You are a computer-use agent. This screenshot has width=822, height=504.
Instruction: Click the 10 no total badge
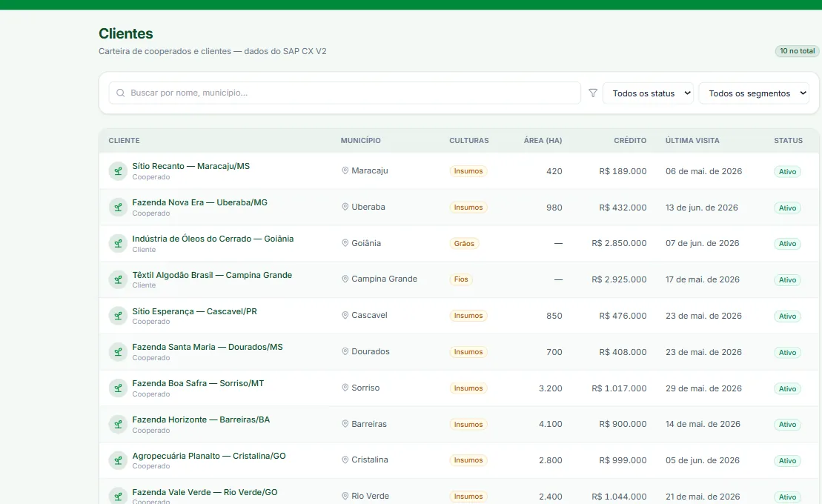(x=797, y=51)
